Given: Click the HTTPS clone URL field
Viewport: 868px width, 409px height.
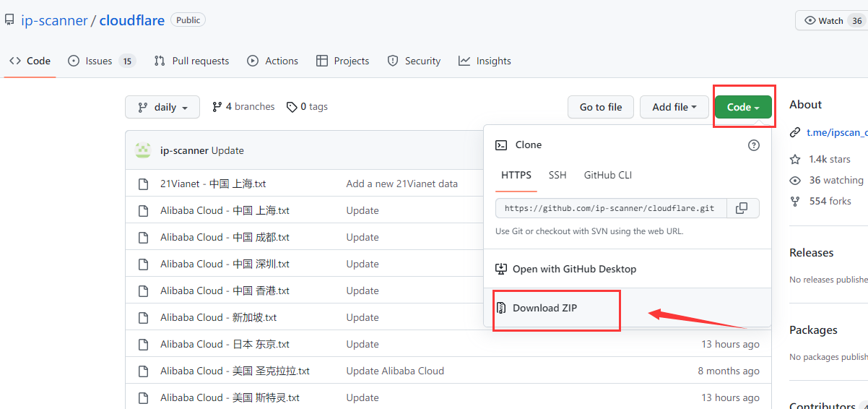Looking at the screenshot, I should (x=610, y=208).
